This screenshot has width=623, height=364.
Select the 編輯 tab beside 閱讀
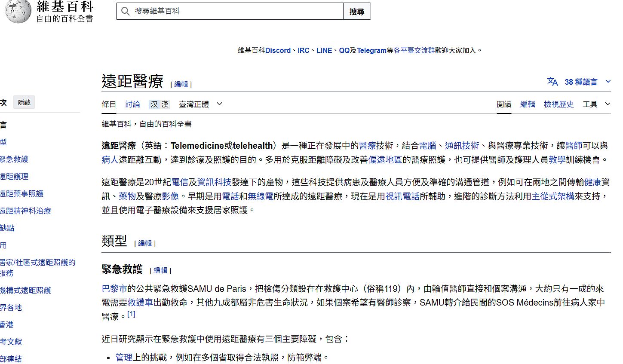528,104
